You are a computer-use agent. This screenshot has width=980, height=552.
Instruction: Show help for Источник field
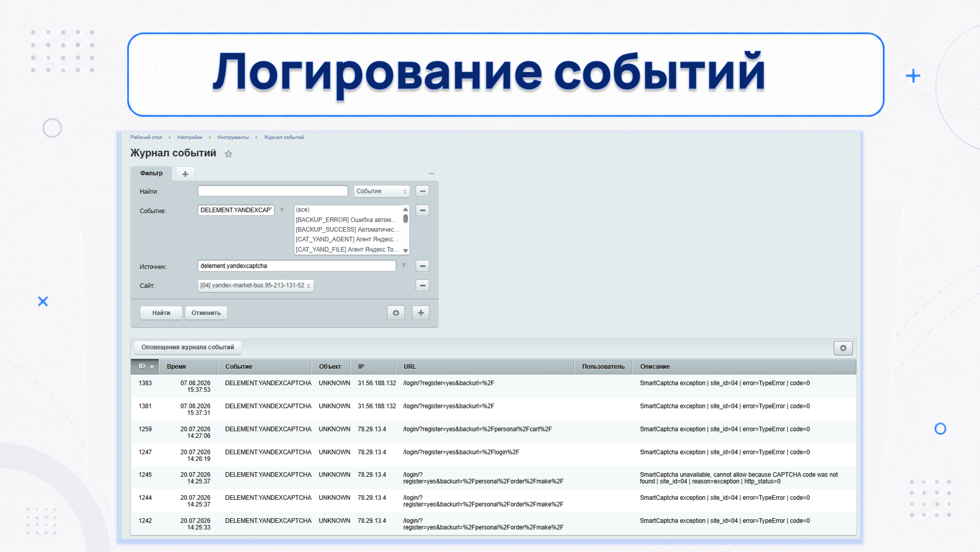403,266
